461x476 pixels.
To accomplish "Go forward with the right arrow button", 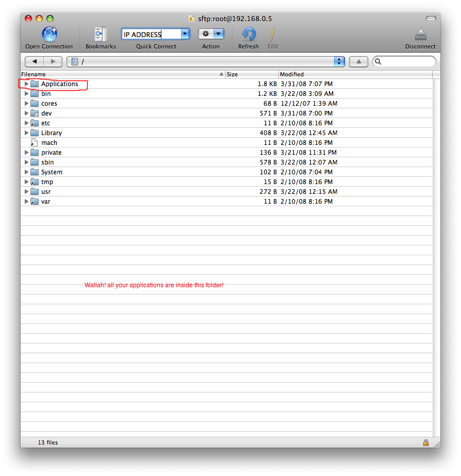I will (x=53, y=61).
